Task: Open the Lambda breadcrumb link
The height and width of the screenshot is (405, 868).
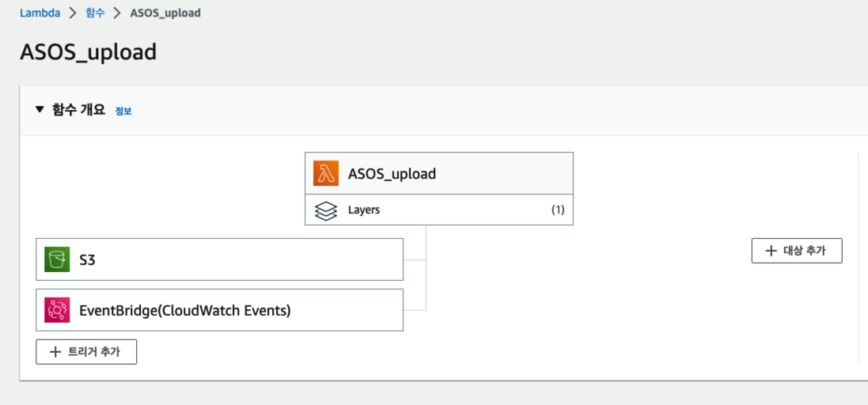Action: click(40, 13)
